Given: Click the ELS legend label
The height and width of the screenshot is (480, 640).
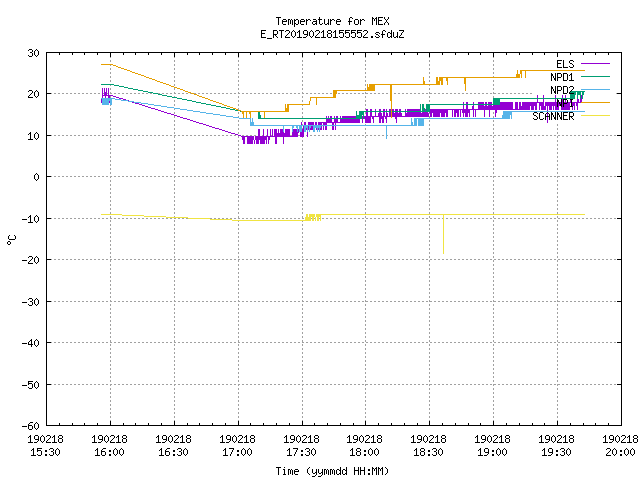Looking at the screenshot, I should [565, 64].
